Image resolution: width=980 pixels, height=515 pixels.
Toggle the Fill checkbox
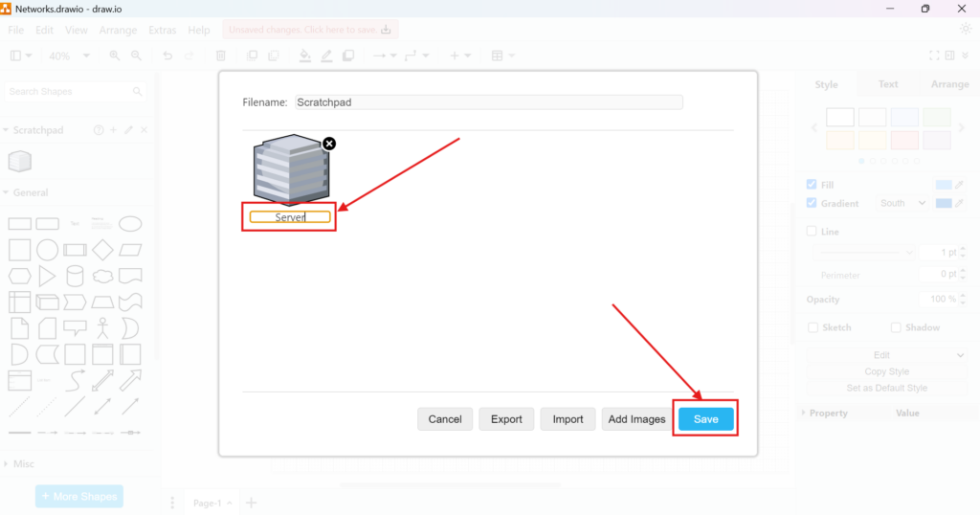tap(812, 185)
